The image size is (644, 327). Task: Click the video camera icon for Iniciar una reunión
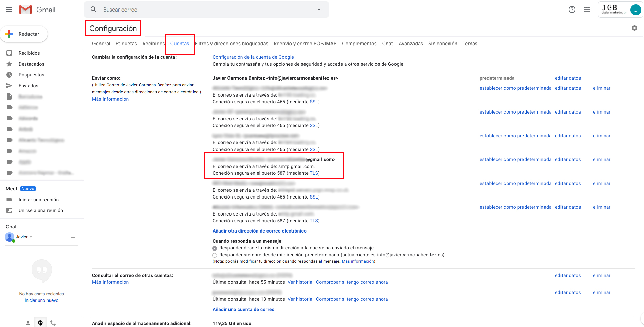9,200
